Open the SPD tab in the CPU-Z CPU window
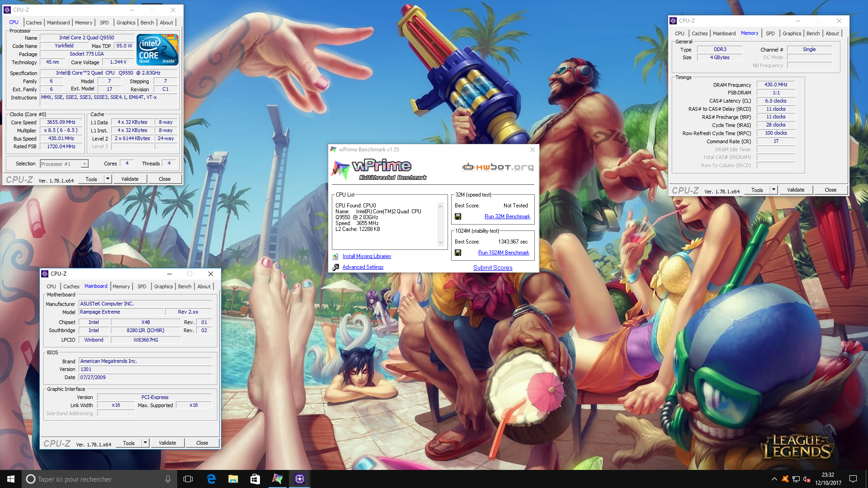 pyautogui.click(x=104, y=23)
